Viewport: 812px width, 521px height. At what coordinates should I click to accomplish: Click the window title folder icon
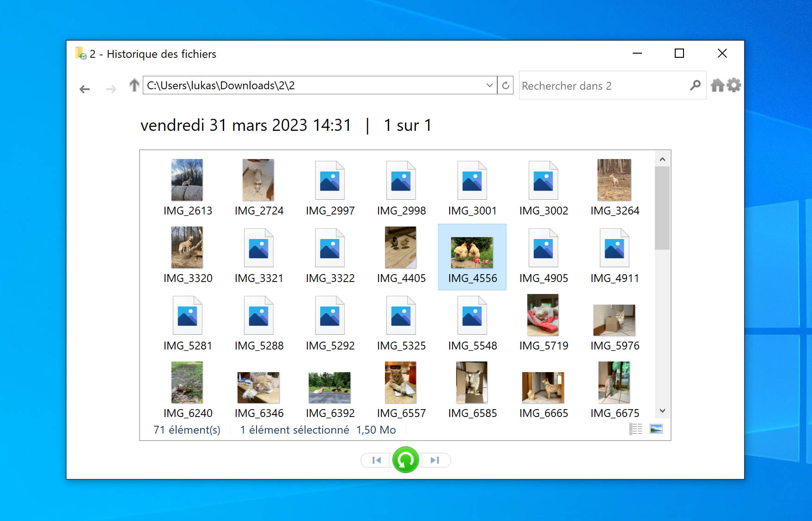[x=80, y=53]
